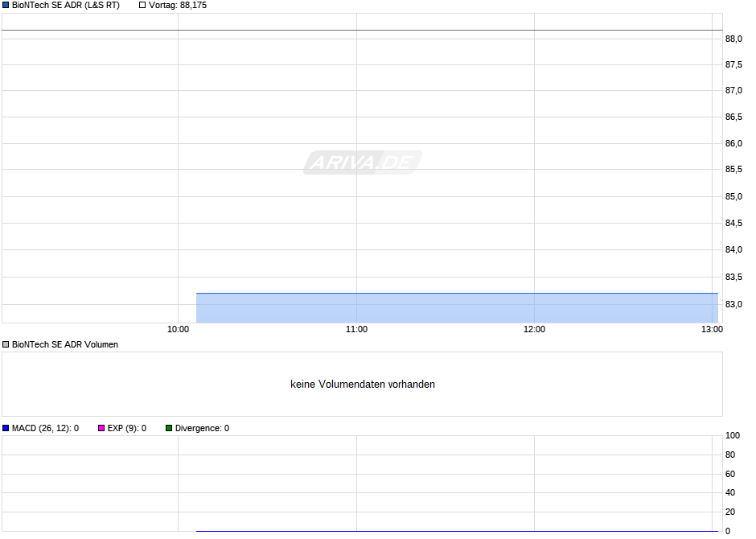Click the blue shaded price area in chart

pyautogui.click(x=457, y=308)
